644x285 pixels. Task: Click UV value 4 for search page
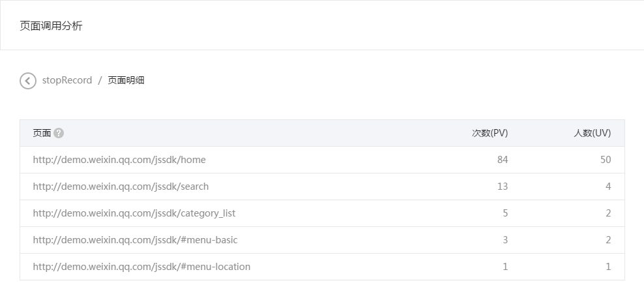(608, 187)
